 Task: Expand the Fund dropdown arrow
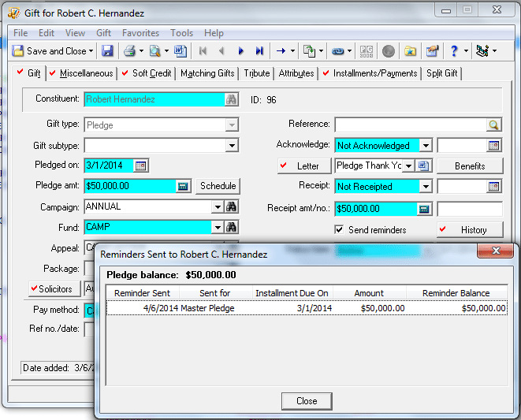218,228
